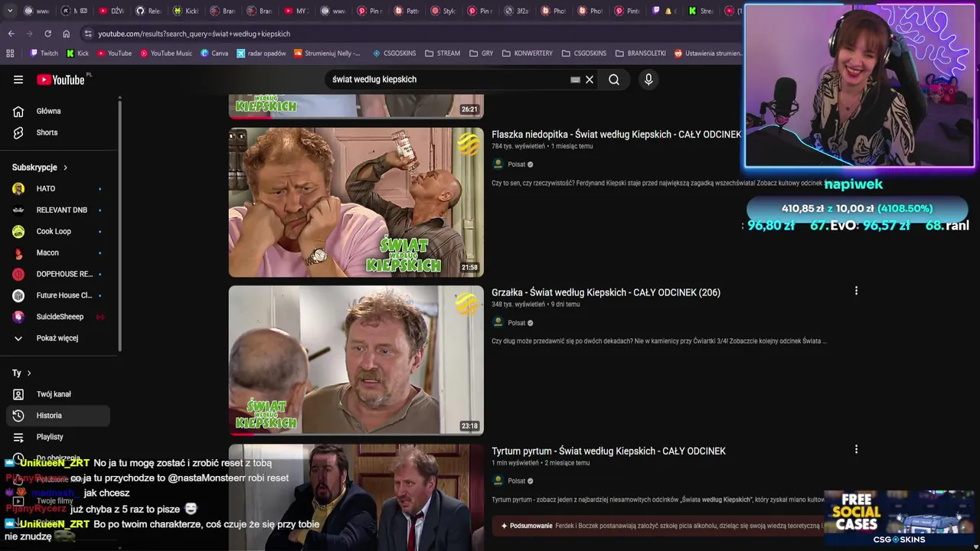Open the SuicideSheeep subscription
980x551 pixels.
[x=58, y=317]
